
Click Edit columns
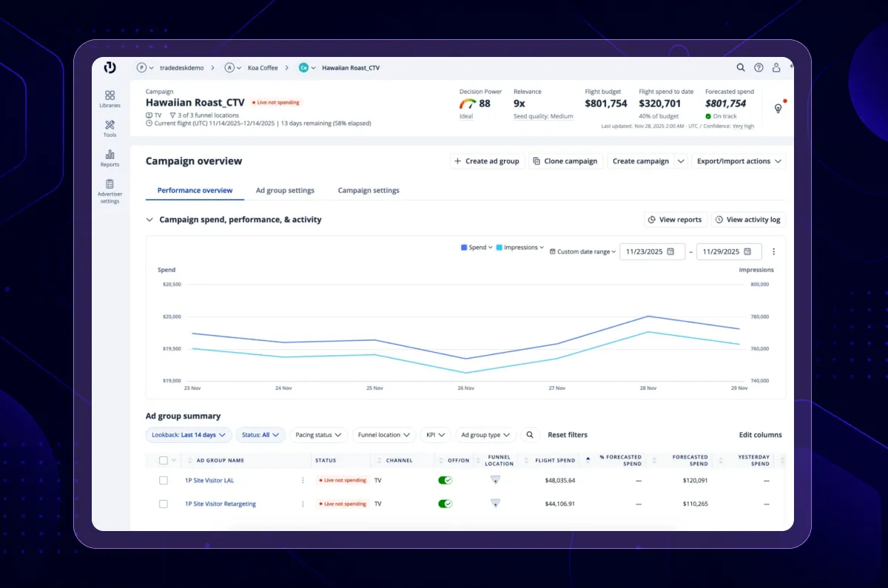(x=761, y=435)
